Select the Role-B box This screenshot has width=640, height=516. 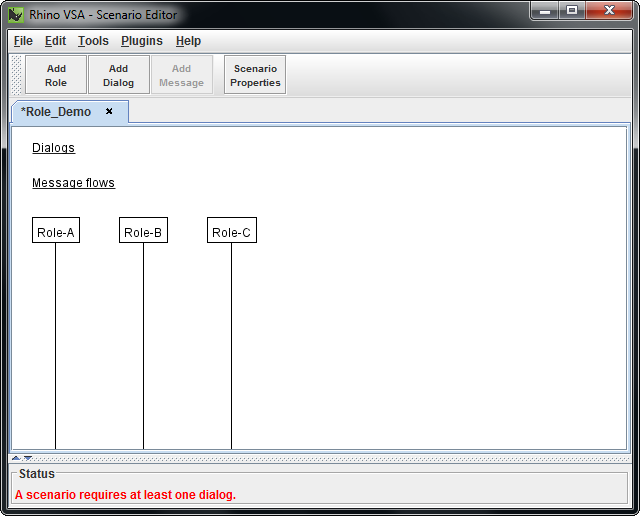[x=143, y=230]
